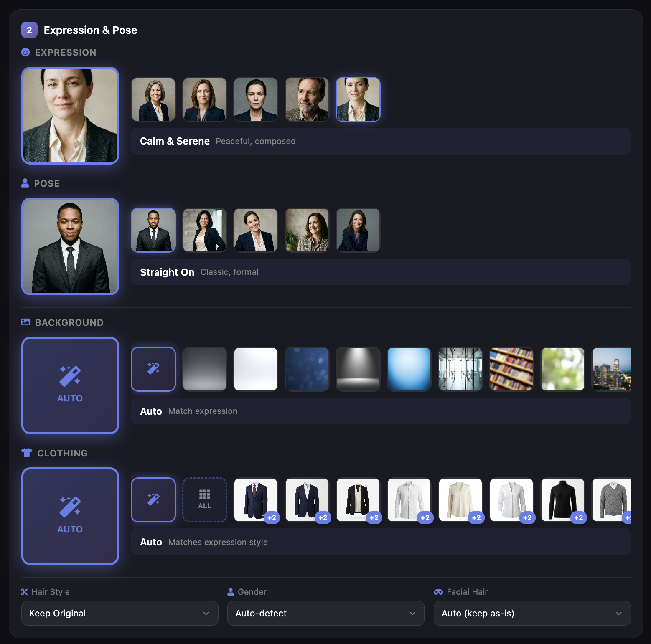651x644 pixels.
Task: Open the Facial Hair dropdown
Action: click(532, 613)
